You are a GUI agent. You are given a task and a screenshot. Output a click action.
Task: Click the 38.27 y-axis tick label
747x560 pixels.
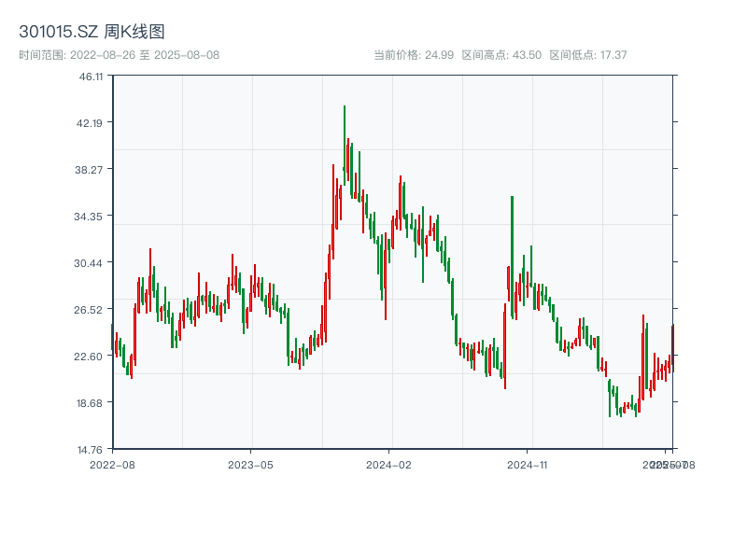point(91,170)
